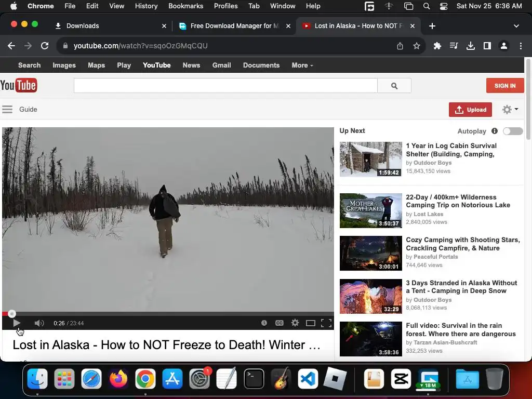Open the Images link in top bar
Viewport: 532px width, 399px height.
pyautogui.click(x=64, y=65)
